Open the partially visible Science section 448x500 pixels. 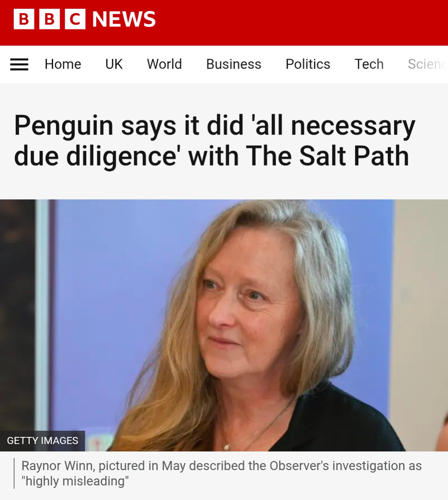(427, 64)
